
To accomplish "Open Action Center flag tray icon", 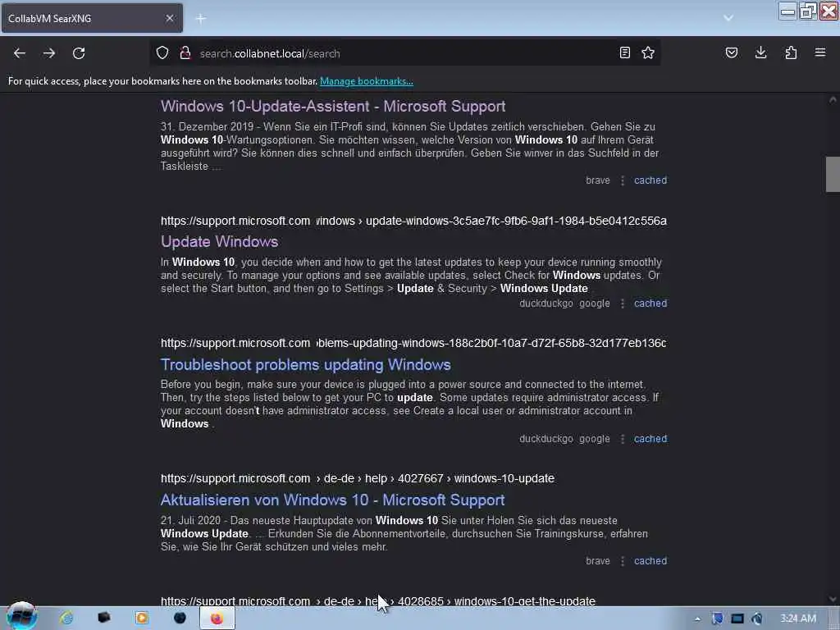I will (717, 619).
